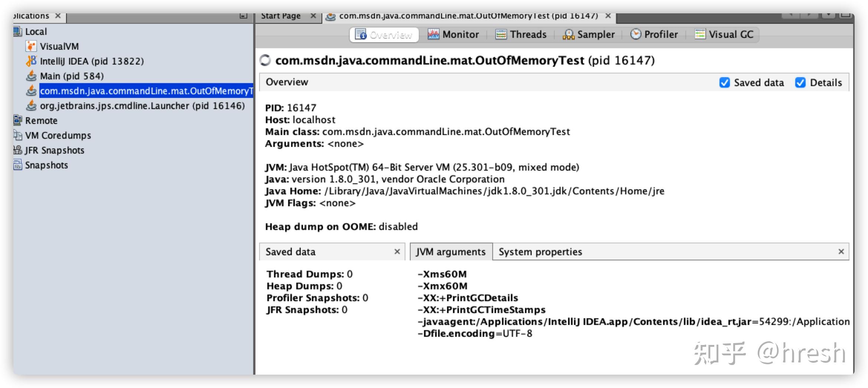
Task: Click the -XX:+PrintGCDetails argument
Action: pyautogui.click(x=468, y=297)
